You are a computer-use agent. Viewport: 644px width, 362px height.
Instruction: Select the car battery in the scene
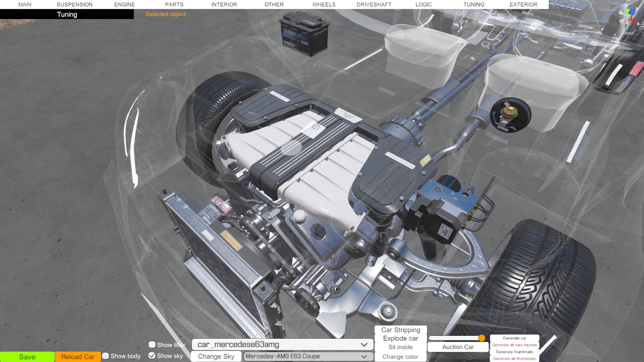[304, 33]
